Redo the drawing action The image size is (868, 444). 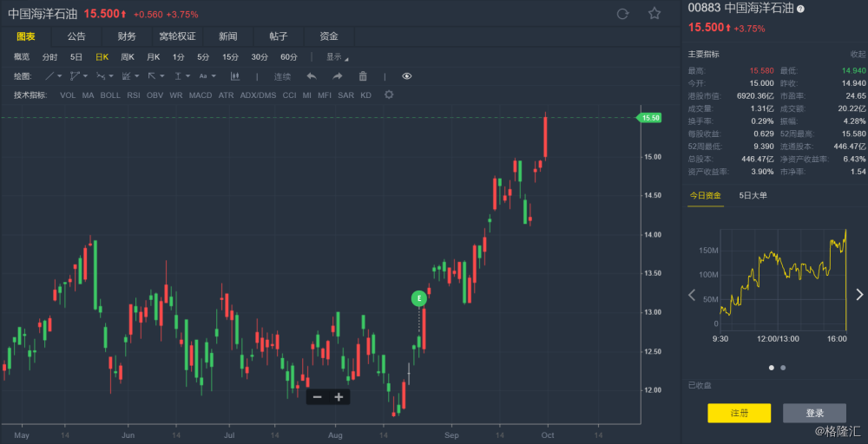pos(337,76)
